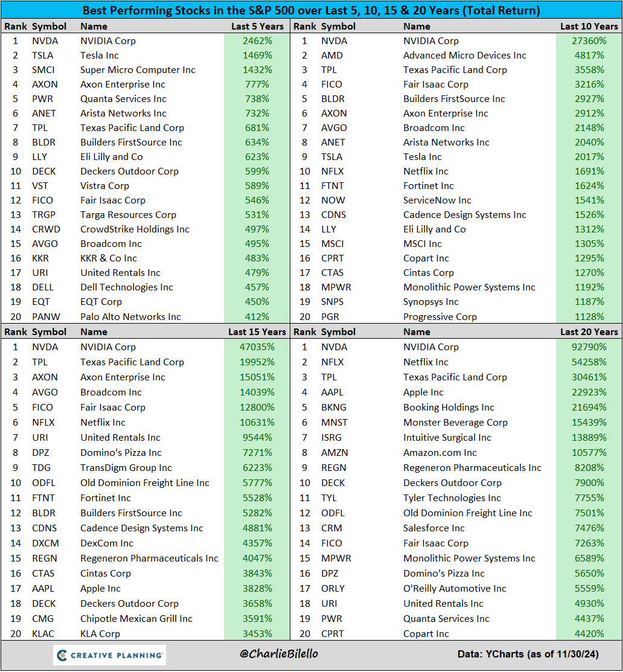The height and width of the screenshot is (672, 623).
Task: Click the 22923% Apple return
Action: click(589, 392)
